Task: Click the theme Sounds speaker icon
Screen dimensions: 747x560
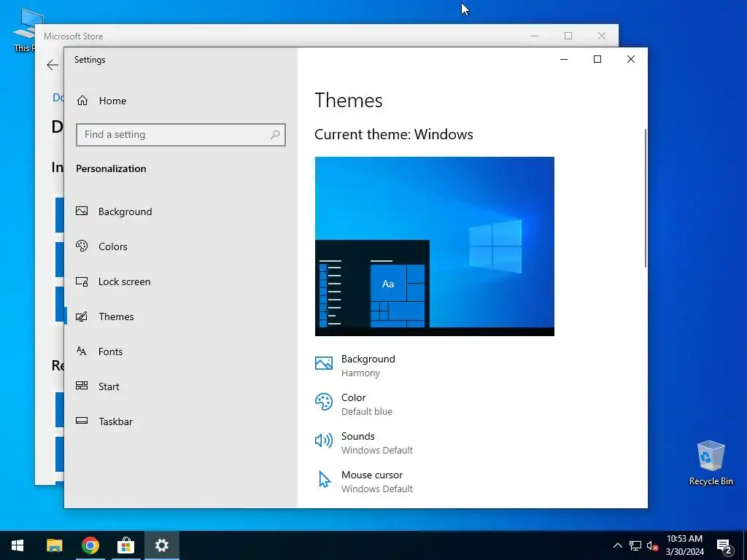Action: (x=324, y=440)
